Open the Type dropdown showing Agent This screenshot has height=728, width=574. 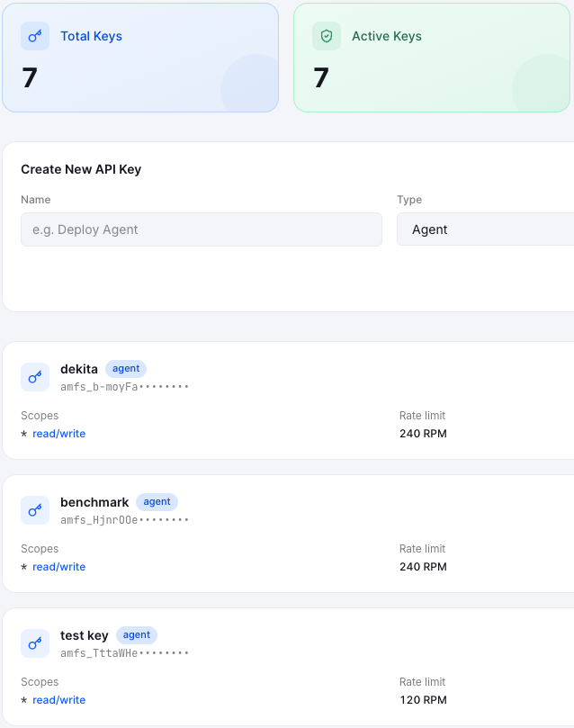485,229
